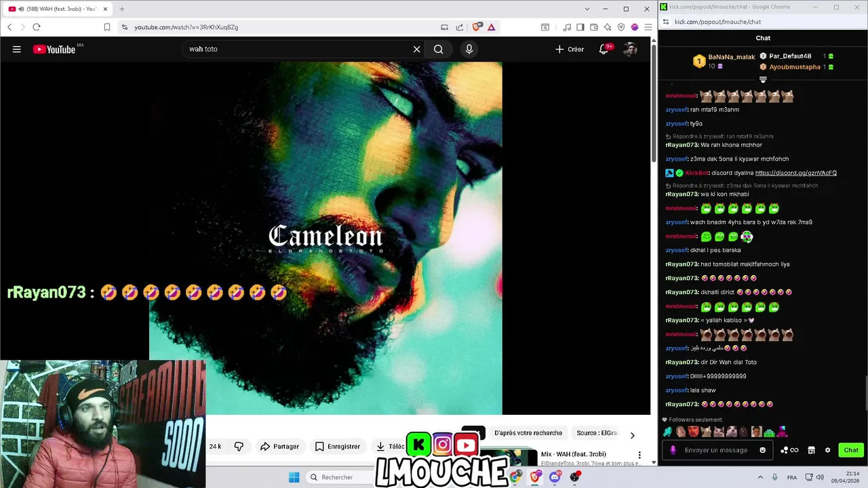This screenshot has width=868, height=488.
Task: Open the YouTube account avatar menu
Action: tap(630, 49)
